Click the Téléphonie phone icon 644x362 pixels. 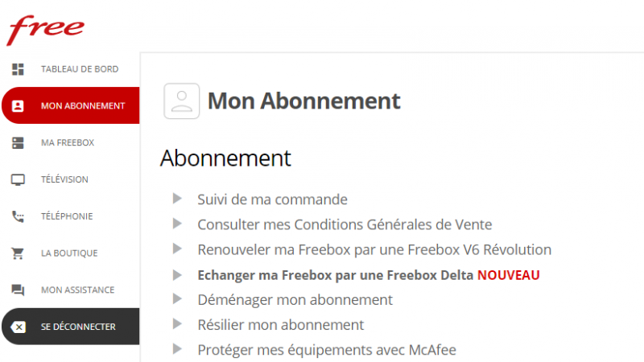coord(18,216)
